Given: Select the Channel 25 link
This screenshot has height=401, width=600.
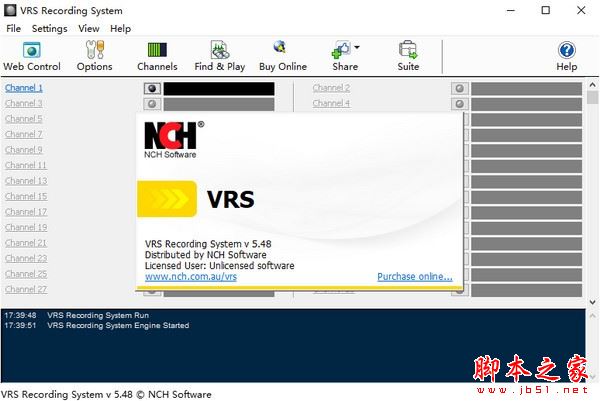Looking at the screenshot, I should [x=26, y=274].
